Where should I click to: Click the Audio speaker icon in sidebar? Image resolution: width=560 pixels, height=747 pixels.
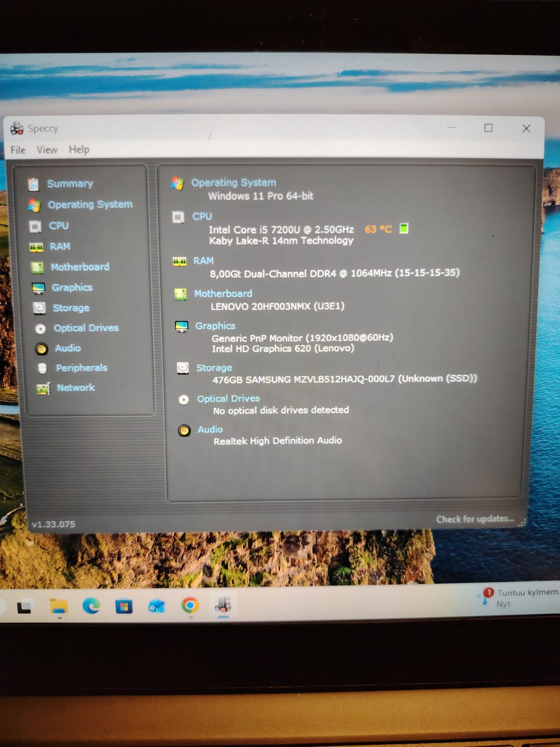[41, 349]
